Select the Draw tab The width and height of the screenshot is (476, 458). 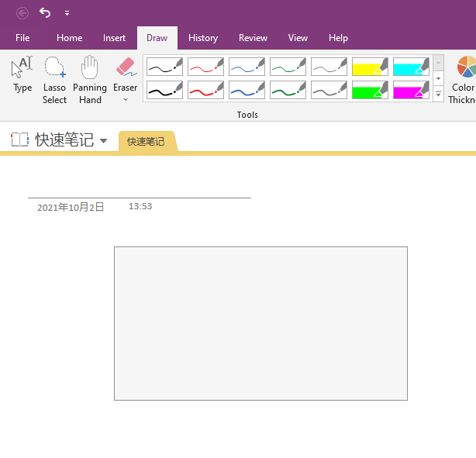157,38
